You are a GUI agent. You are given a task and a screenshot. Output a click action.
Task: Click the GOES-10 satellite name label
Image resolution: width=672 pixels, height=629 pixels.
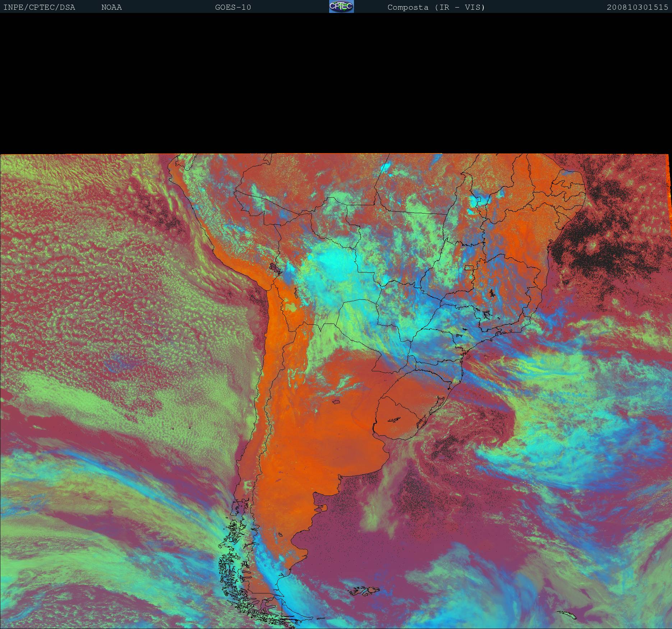(233, 7)
